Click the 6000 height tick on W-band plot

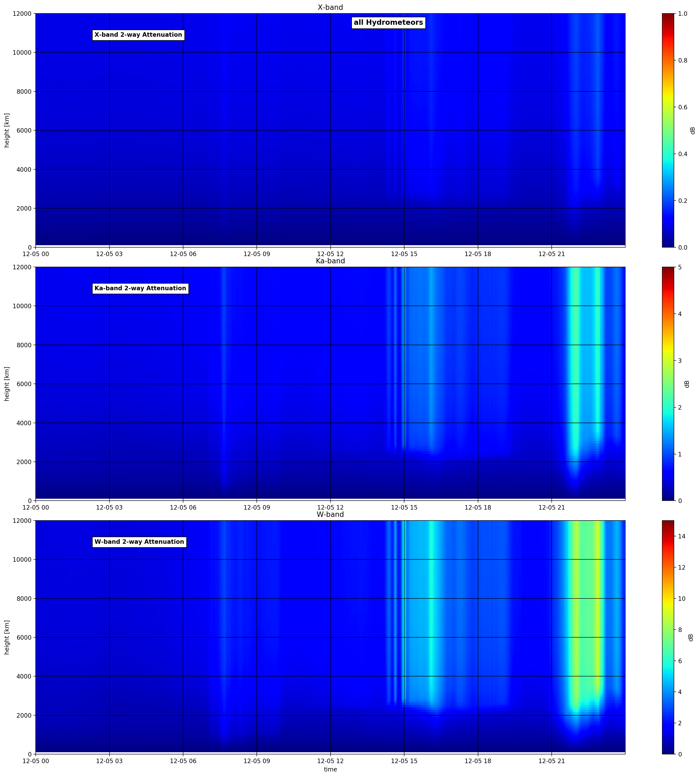pos(24,638)
